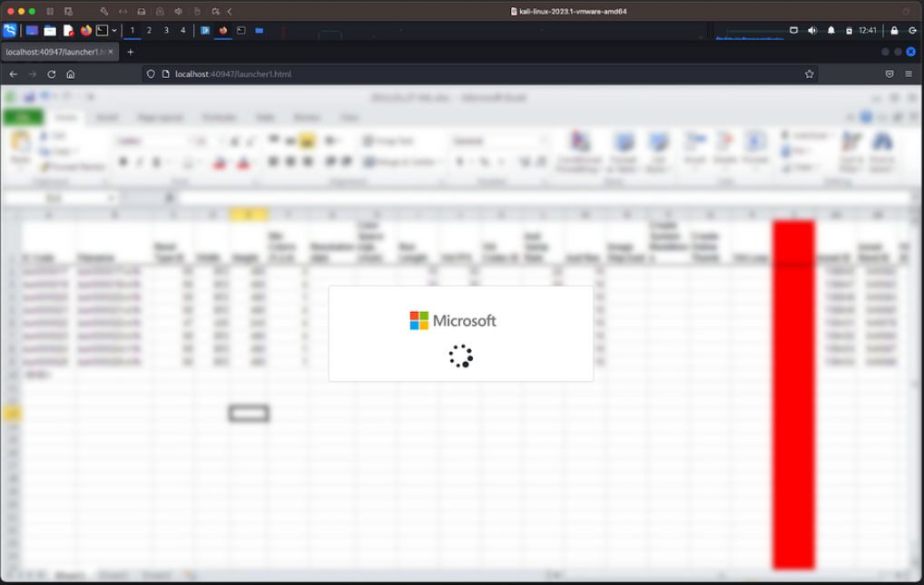Click the log out icon in panel
This screenshot has height=585, width=924.
(x=913, y=30)
